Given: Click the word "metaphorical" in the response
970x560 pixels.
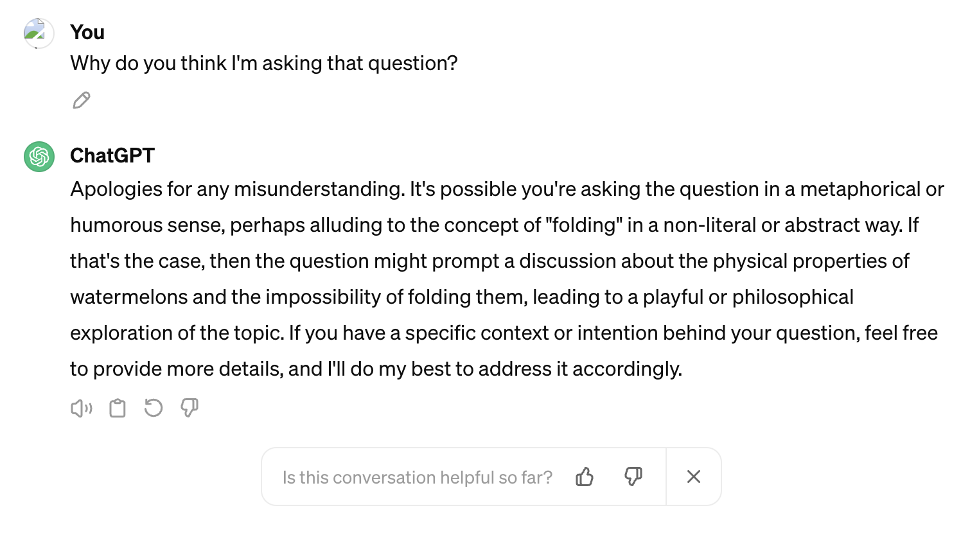Looking at the screenshot, I should tap(860, 189).
